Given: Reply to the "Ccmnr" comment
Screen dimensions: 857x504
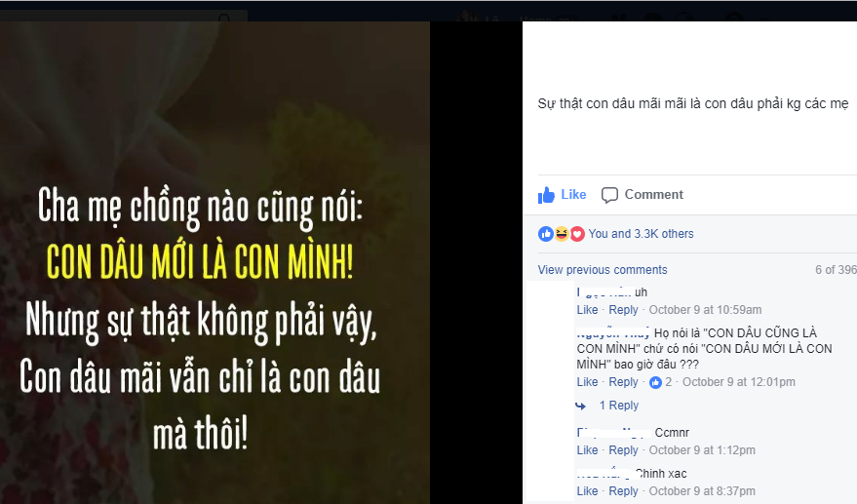Looking at the screenshot, I should [x=623, y=450].
